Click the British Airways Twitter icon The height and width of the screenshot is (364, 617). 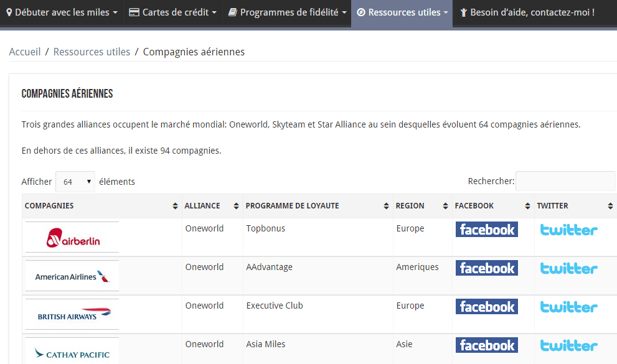tap(568, 307)
